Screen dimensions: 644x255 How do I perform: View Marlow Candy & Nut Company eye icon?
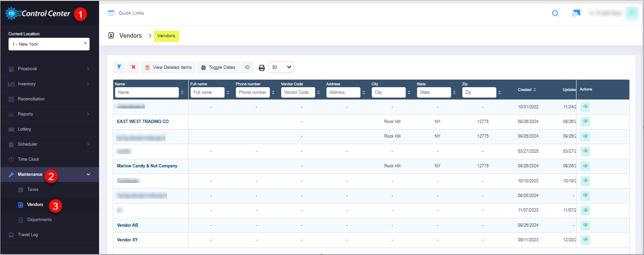click(x=585, y=166)
